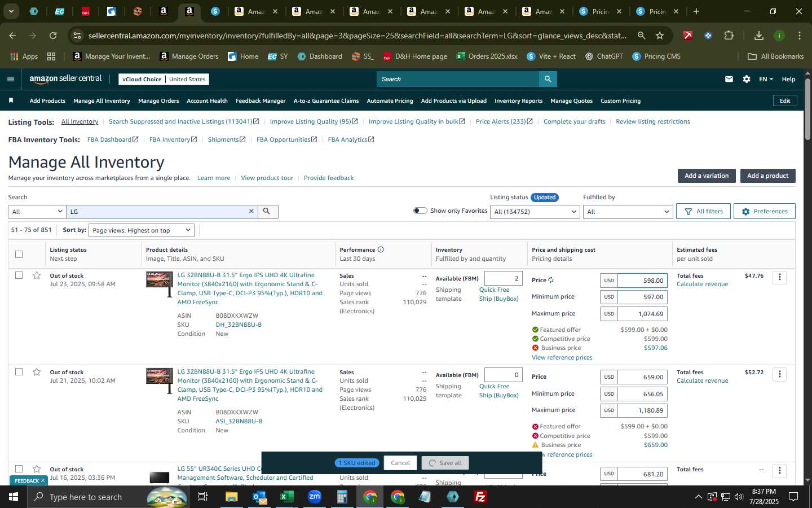Open the search field All dropdown
This screenshot has height=508, width=812.
pyautogui.click(x=37, y=212)
